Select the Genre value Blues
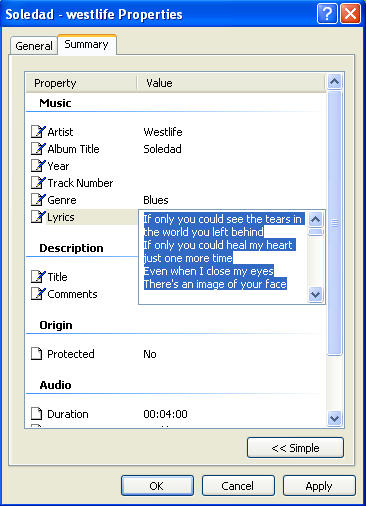Viewport: 366px width, 506px height. [156, 200]
